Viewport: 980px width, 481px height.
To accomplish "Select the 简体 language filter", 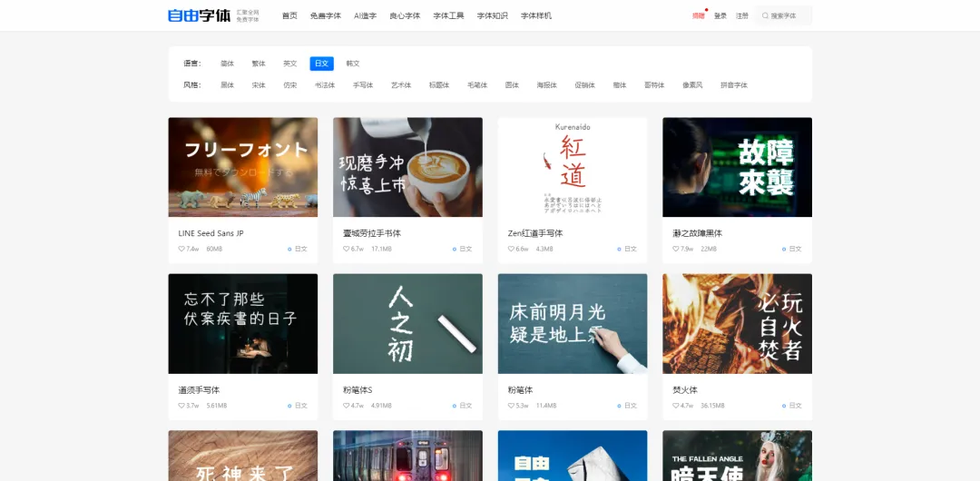I will pos(227,64).
